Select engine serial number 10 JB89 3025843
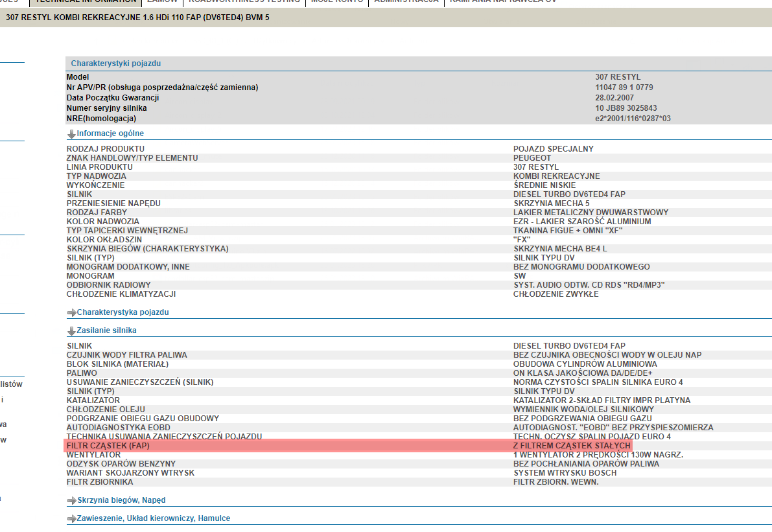 (x=626, y=108)
